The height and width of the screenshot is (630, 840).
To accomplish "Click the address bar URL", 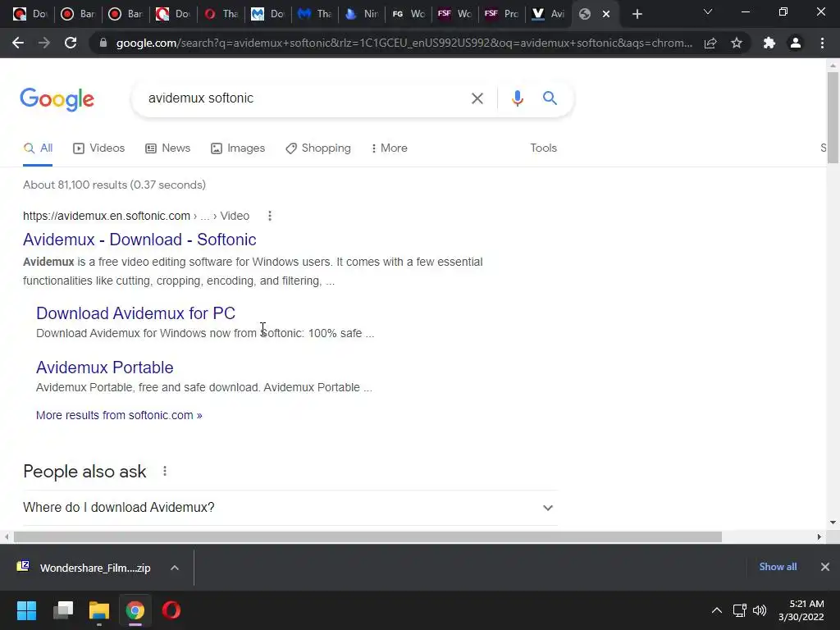I will click(404, 43).
